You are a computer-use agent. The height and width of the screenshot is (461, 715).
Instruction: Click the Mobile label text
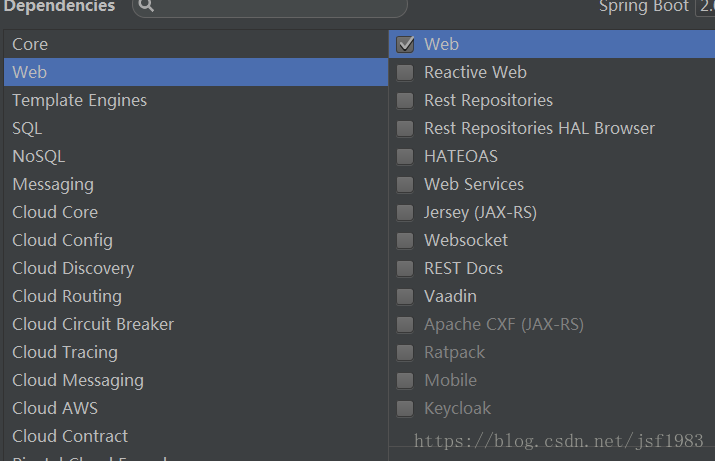pyautogui.click(x=451, y=380)
